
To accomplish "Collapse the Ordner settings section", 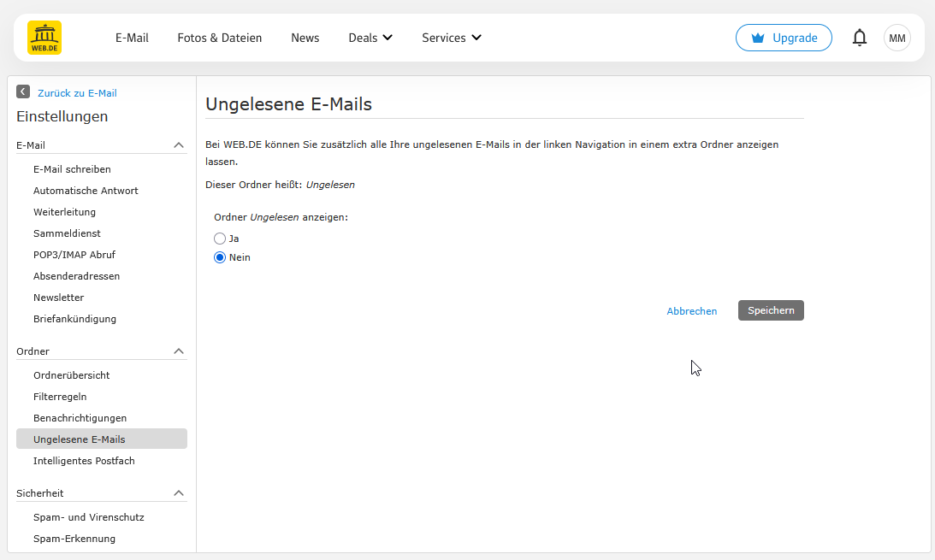I will tap(179, 351).
